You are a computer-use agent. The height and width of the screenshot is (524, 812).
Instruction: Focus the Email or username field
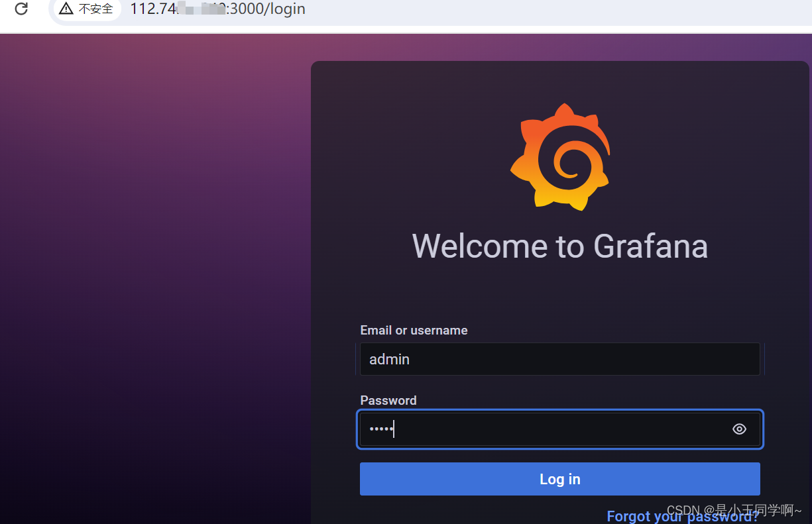pos(560,359)
